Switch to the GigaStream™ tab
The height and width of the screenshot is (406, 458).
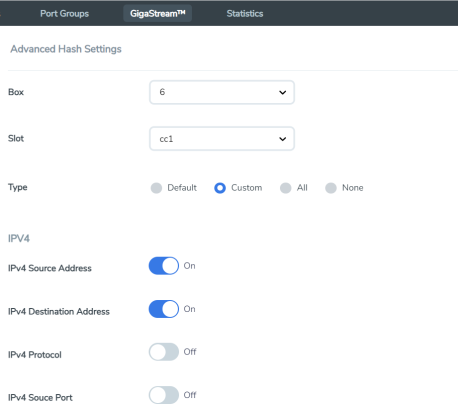tap(157, 13)
